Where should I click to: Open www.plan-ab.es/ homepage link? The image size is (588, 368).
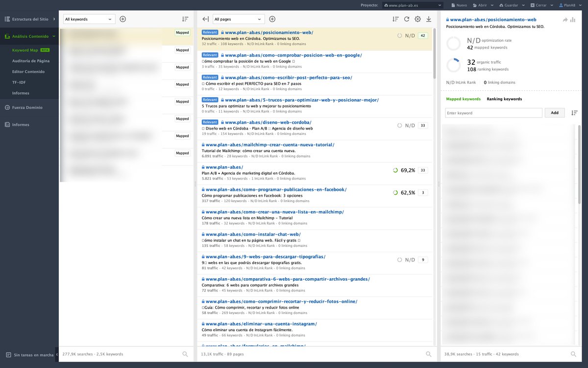coord(224,167)
